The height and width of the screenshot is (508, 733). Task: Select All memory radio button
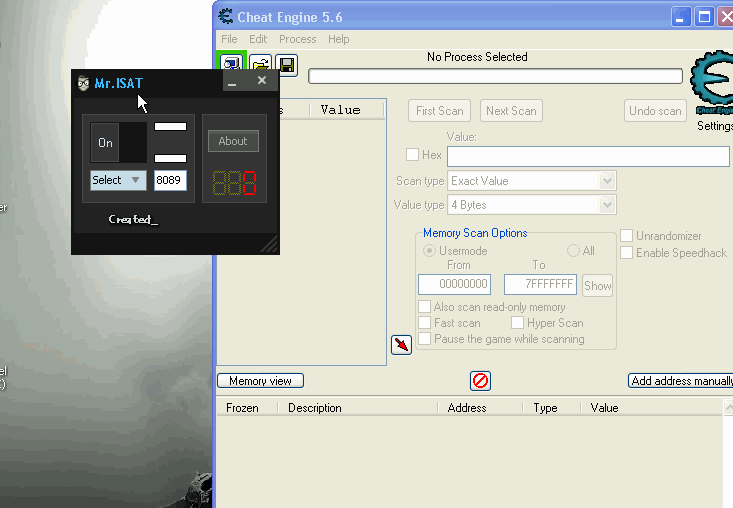[x=574, y=251]
